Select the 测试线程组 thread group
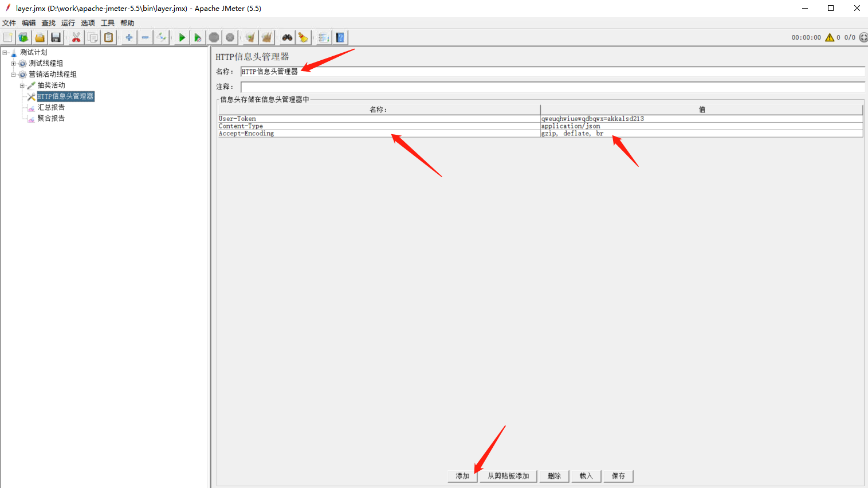The width and height of the screenshot is (868, 488). click(x=46, y=63)
